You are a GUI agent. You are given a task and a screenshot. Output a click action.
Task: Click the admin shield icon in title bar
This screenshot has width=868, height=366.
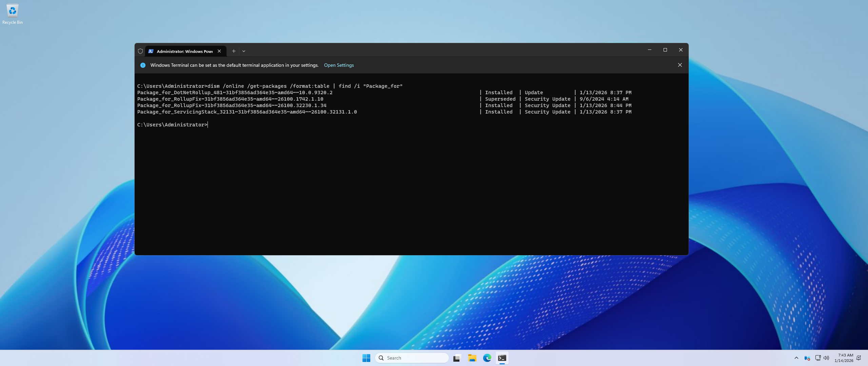140,51
